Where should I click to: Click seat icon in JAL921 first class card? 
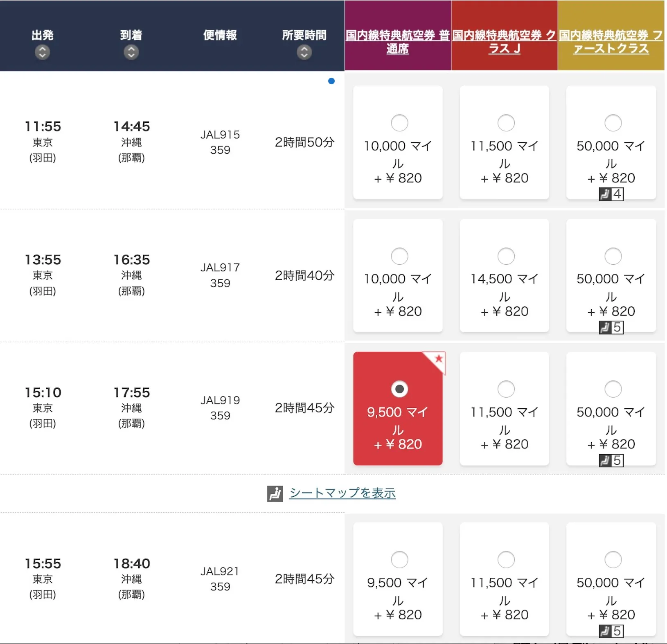pos(605,631)
